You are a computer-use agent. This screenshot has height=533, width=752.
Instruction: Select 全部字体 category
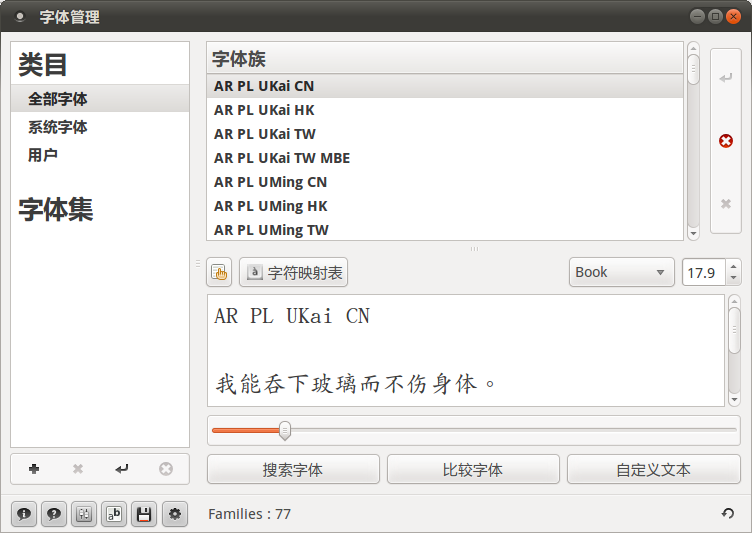click(x=100, y=99)
